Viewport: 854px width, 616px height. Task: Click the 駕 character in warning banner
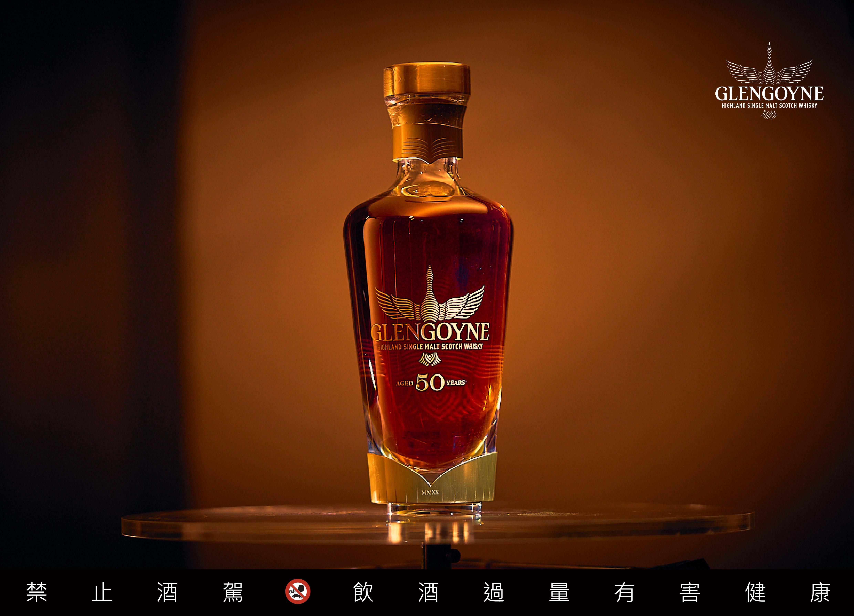232,592
